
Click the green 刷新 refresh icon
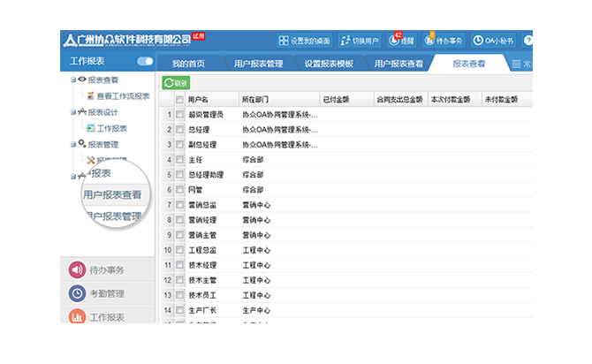point(169,82)
